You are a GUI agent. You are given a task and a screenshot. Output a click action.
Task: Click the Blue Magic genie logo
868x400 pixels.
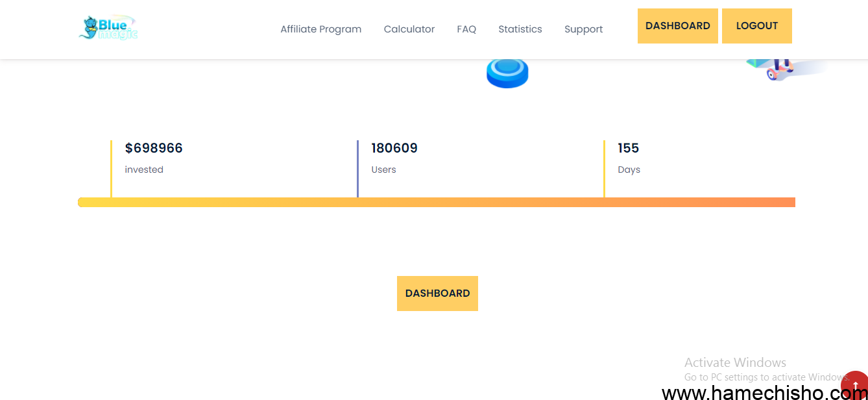[x=108, y=28]
